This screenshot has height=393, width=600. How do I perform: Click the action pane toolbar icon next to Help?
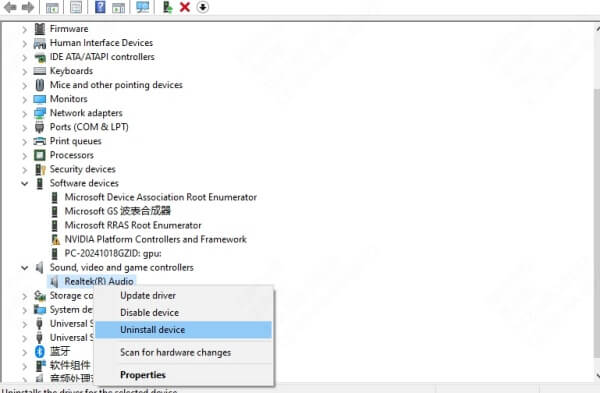(x=119, y=7)
